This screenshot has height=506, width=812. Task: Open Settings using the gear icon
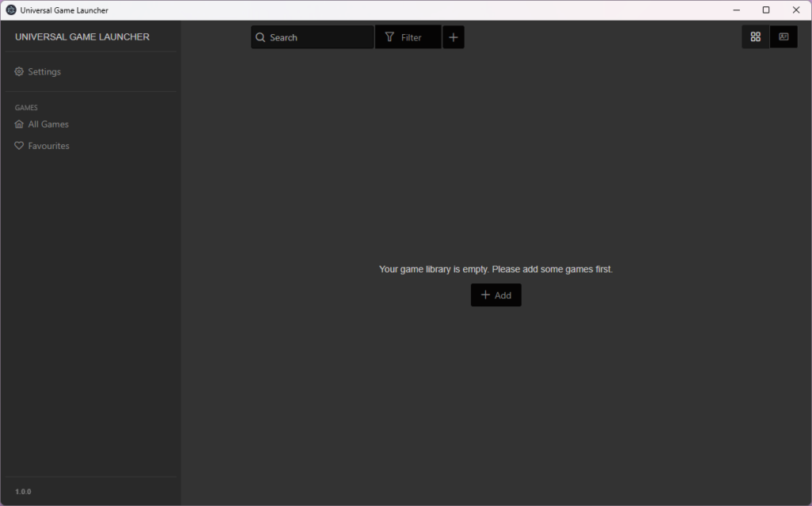pos(18,71)
